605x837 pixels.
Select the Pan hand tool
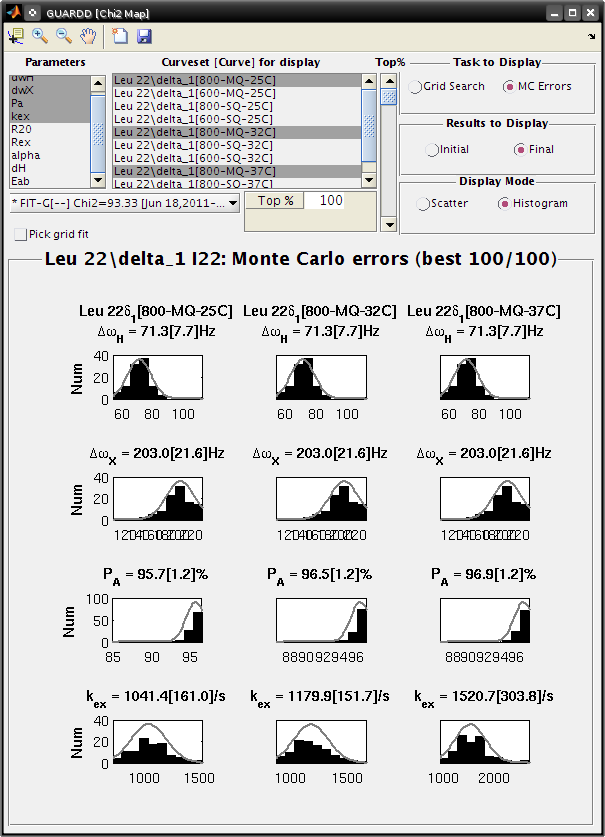(88, 36)
